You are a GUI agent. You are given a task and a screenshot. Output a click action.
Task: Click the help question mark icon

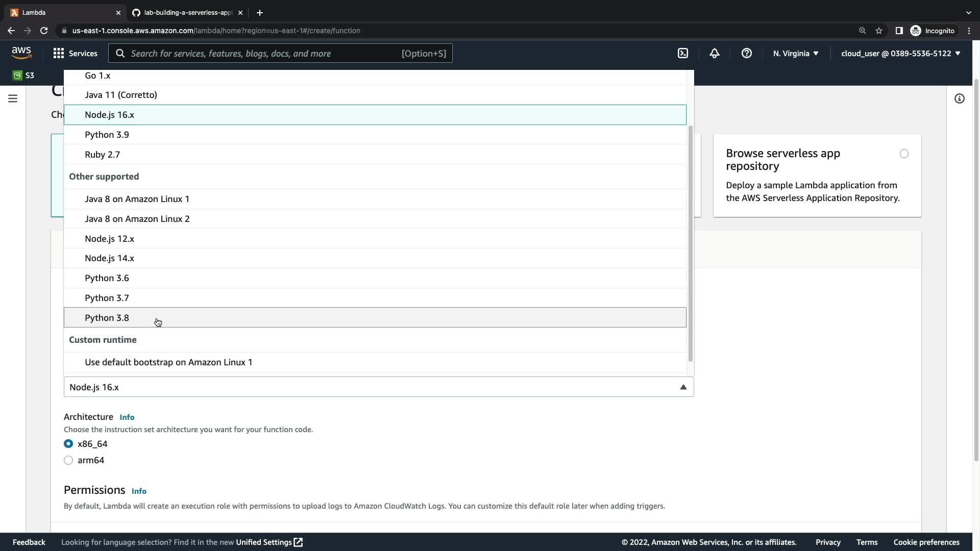tap(746, 53)
